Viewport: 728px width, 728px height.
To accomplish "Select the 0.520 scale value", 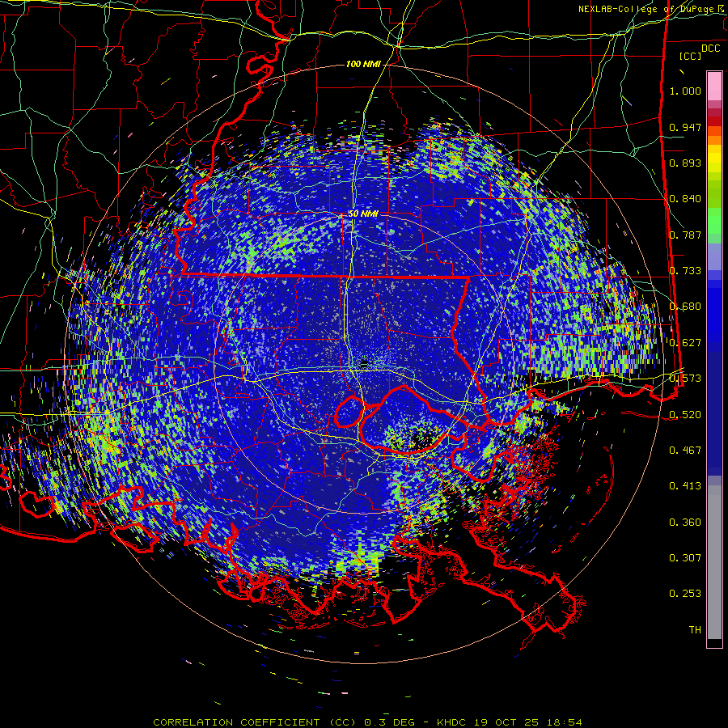I will click(x=685, y=415).
